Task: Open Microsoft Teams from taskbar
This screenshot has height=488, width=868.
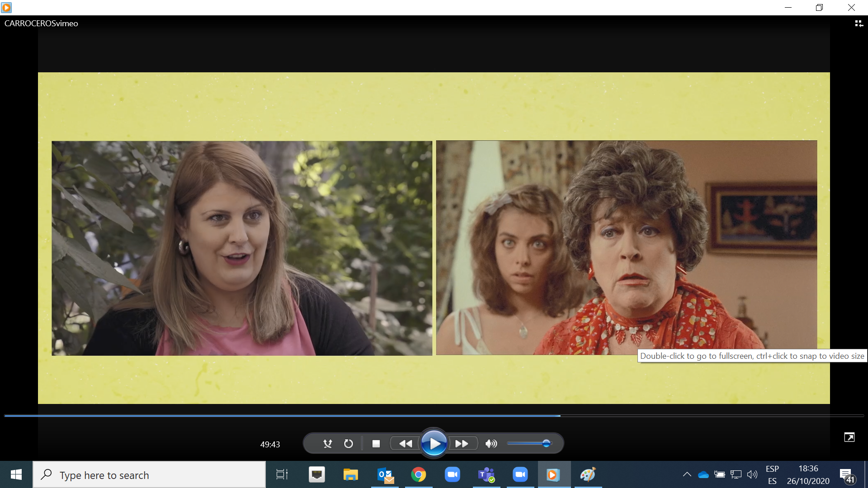Action: click(x=486, y=474)
